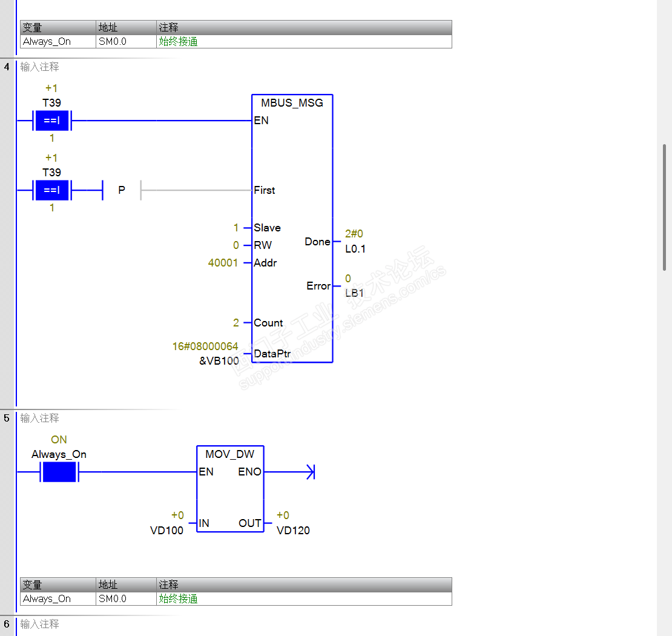The height and width of the screenshot is (636, 672).
Task: Select the MBUS_MSG block title
Action: pos(292,103)
